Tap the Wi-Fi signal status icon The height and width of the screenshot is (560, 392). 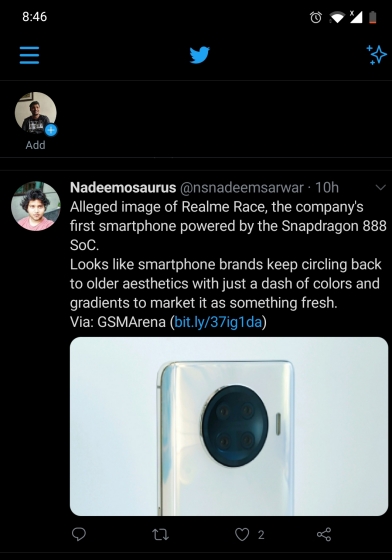(x=337, y=17)
